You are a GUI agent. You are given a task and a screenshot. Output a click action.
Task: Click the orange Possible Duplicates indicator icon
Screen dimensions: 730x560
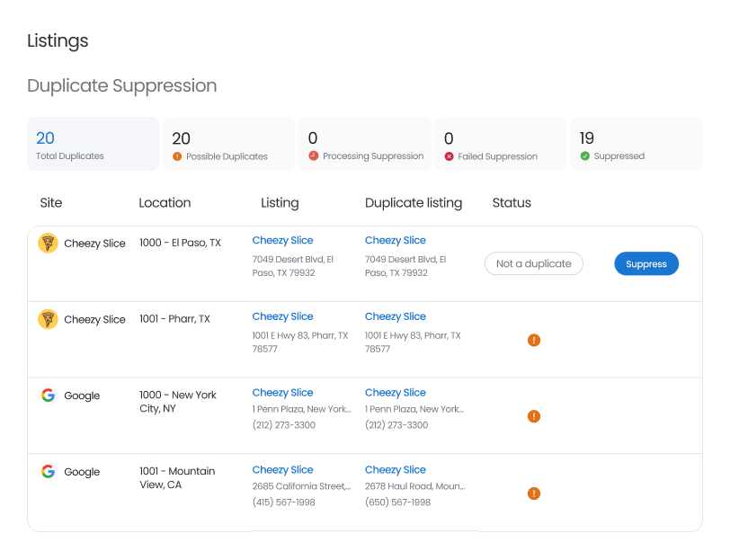tap(176, 155)
